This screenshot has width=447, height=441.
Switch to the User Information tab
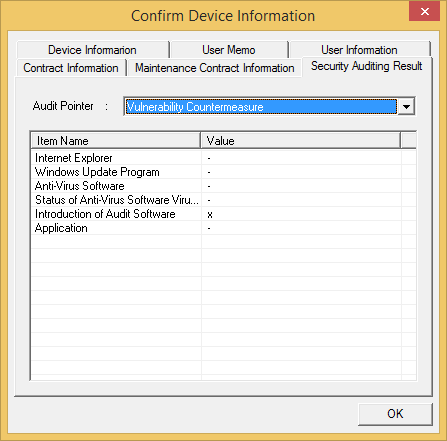(359, 50)
